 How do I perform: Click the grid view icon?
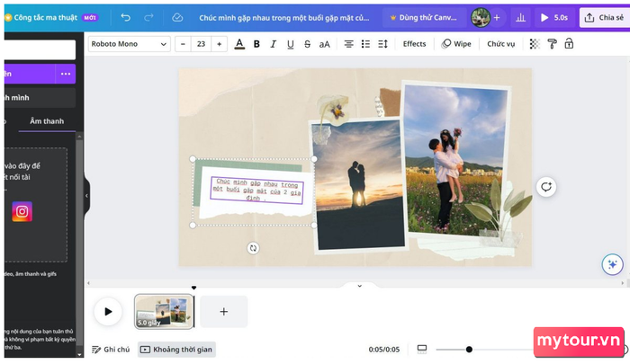point(422,349)
